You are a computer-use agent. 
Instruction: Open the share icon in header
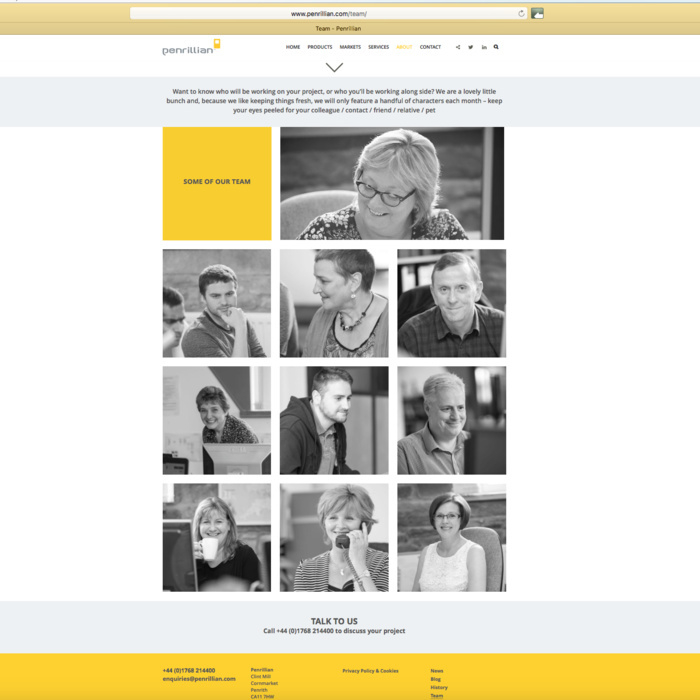458,47
